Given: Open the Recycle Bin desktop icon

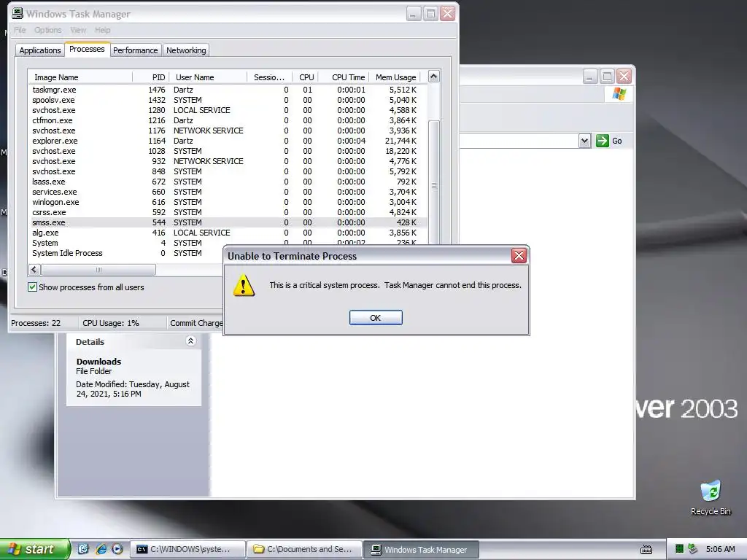Looking at the screenshot, I should 711,497.
